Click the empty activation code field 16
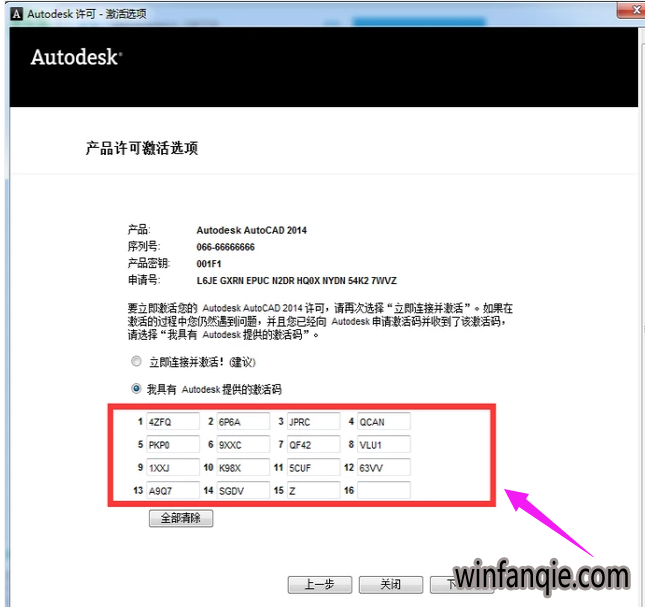Image resolution: width=645 pixels, height=607 pixels. click(x=384, y=490)
